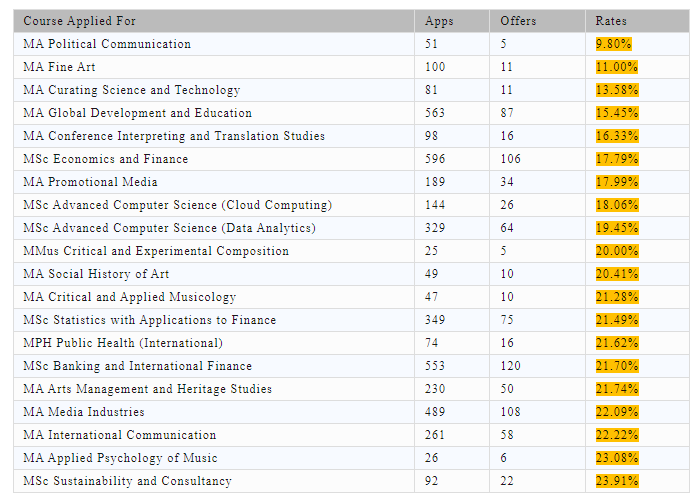Click the highlighted 22.09% Media Industries rate

click(x=617, y=412)
